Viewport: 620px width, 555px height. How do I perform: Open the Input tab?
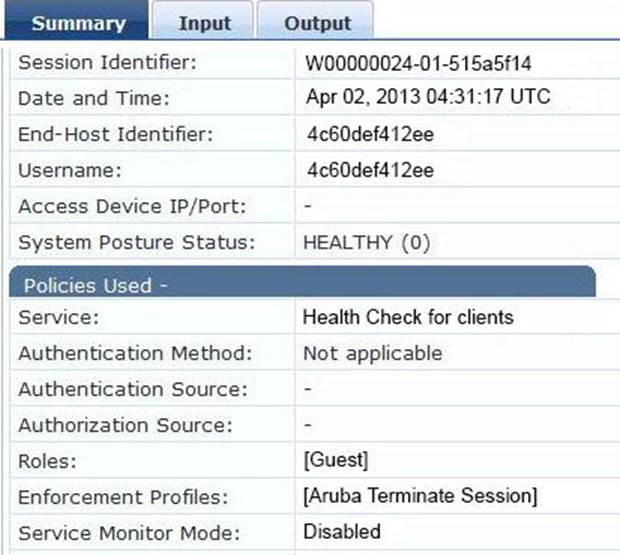[x=202, y=21]
